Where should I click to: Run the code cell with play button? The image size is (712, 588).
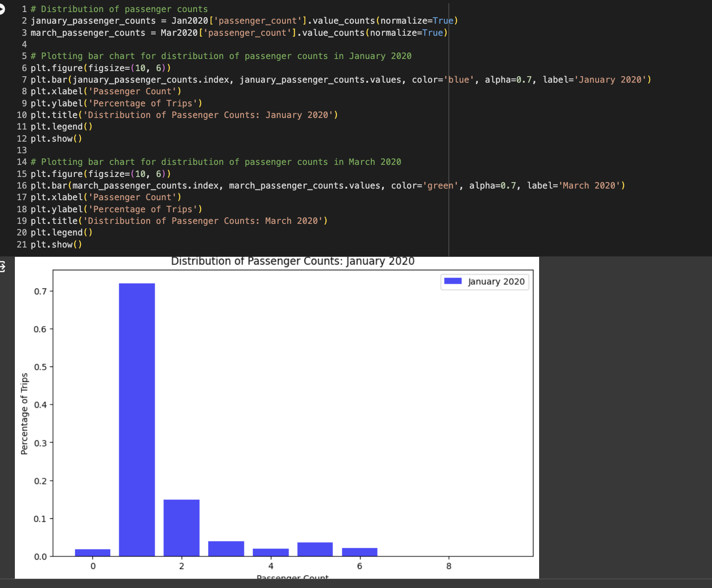(x=1, y=9)
